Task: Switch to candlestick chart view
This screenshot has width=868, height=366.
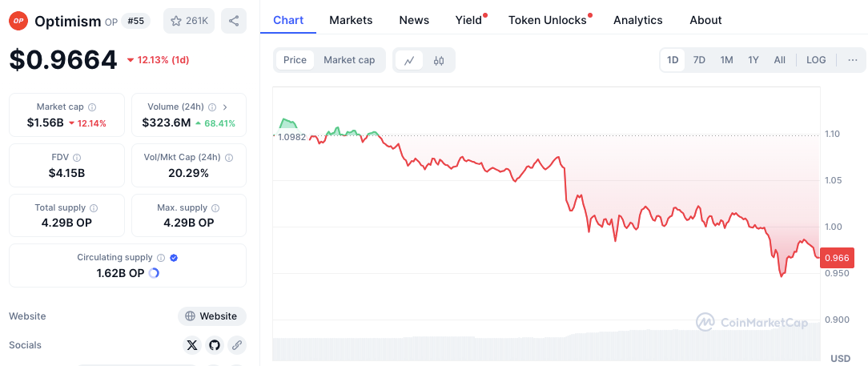Action: (x=439, y=60)
